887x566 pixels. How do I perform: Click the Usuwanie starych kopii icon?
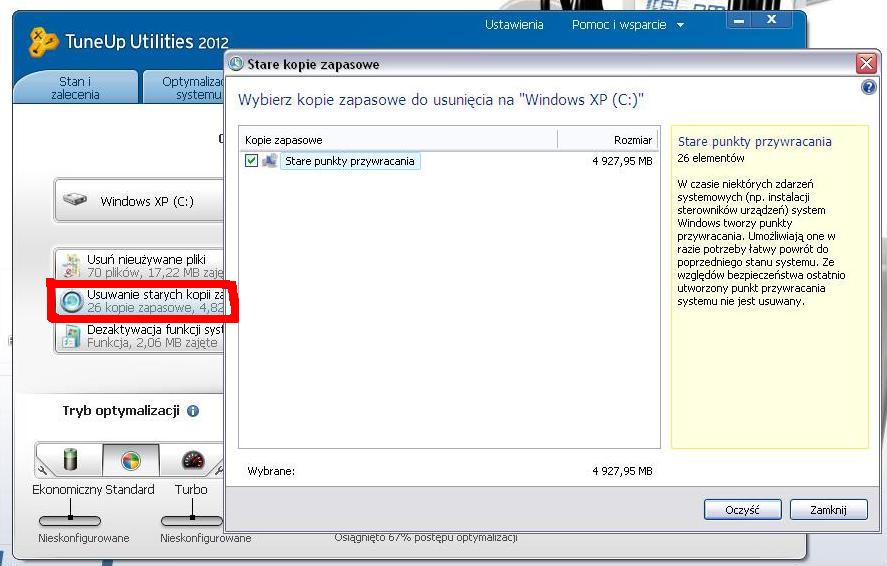(71, 302)
